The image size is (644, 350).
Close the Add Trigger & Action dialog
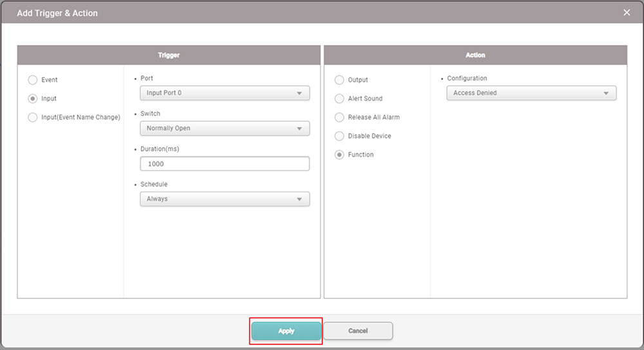(627, 13)
